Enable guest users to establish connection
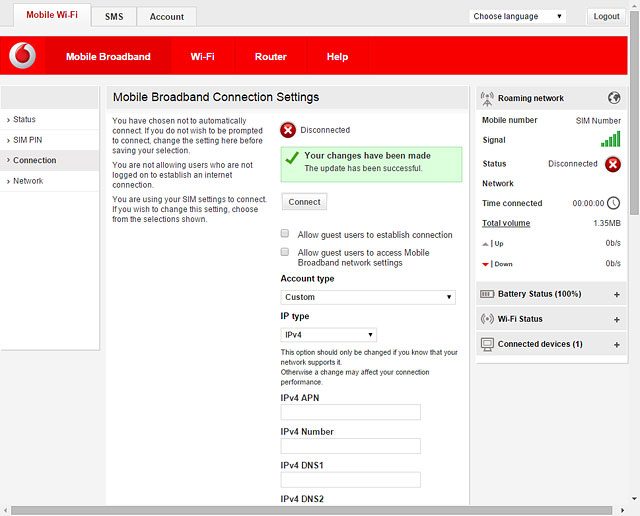This screenshot has height=516, width=640. pyautogui.click(x=286, y=234)
